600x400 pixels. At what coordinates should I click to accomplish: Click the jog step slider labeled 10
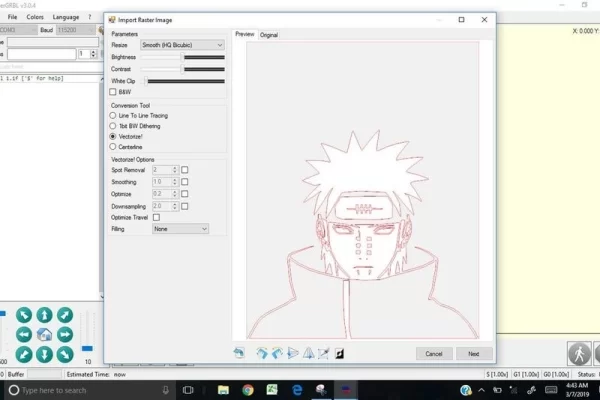coord(87,332)
